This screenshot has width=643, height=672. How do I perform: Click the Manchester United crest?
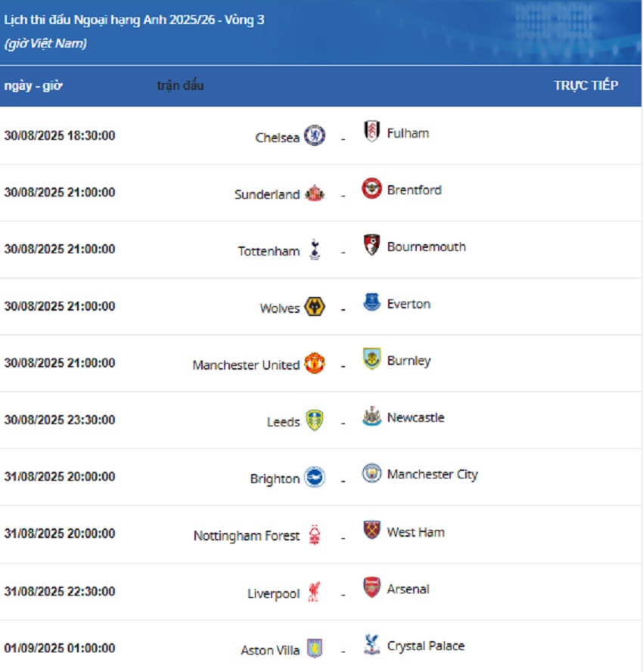[315, 363]
